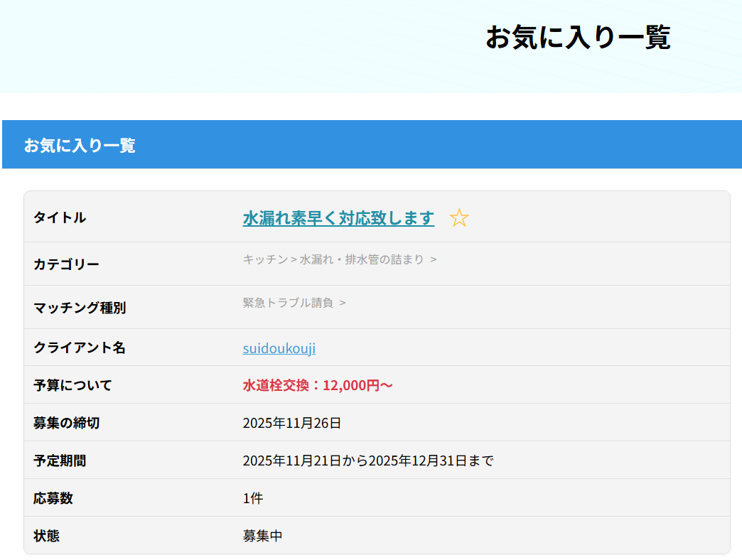Screen dimensions: 742x560
Task: Click the 水漏れ・排水管の詰まり subcategory
Action: click(x=362, y=259)
